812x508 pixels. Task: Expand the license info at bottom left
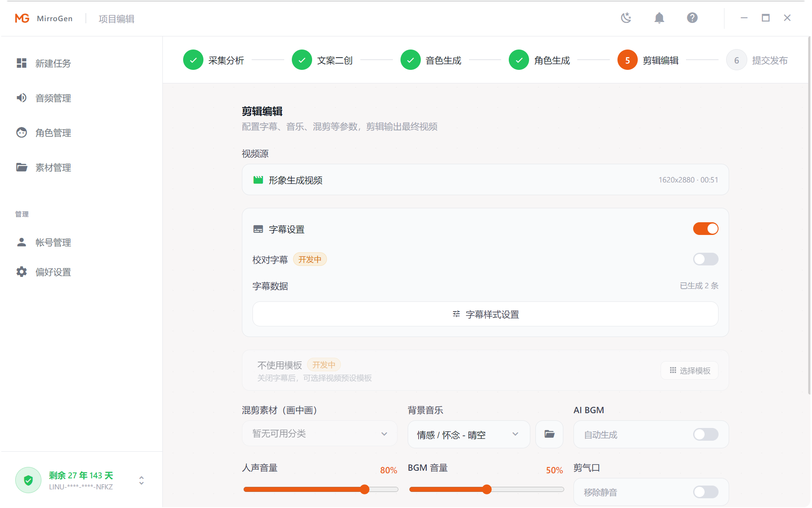tap(141, 480)
